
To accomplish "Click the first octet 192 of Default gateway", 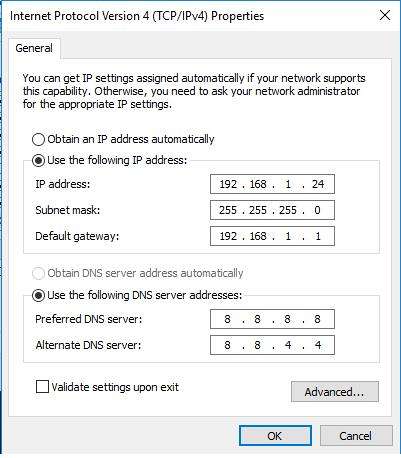I will [228, 236].
